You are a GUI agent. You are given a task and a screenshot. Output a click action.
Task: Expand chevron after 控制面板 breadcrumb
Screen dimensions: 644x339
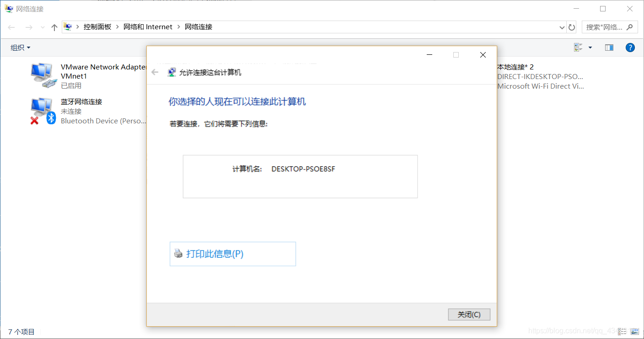point(118,27)
